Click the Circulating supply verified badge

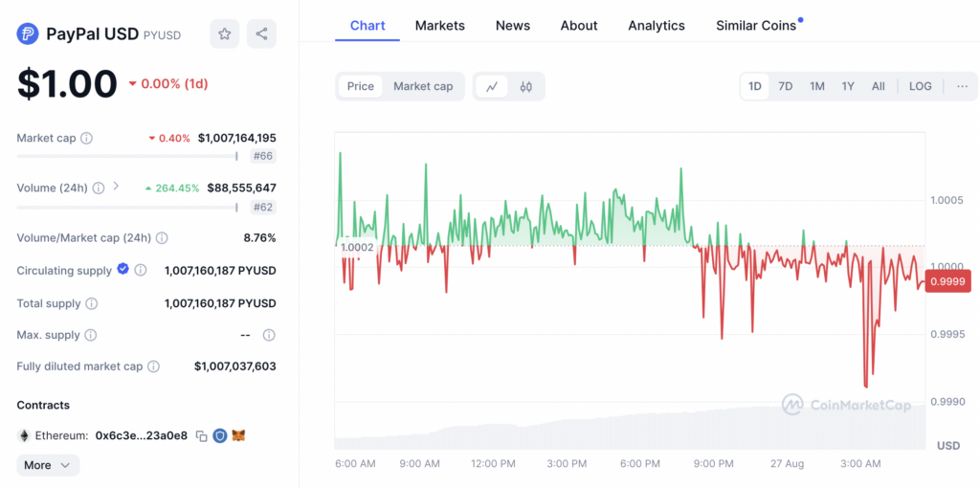(x=123, y=269)
